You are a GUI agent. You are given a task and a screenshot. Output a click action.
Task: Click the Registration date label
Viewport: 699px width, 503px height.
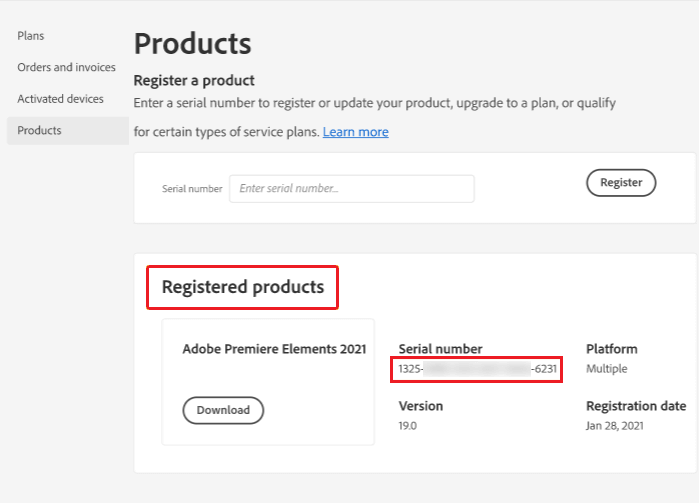pyautogui.click(x=635, y=406)
